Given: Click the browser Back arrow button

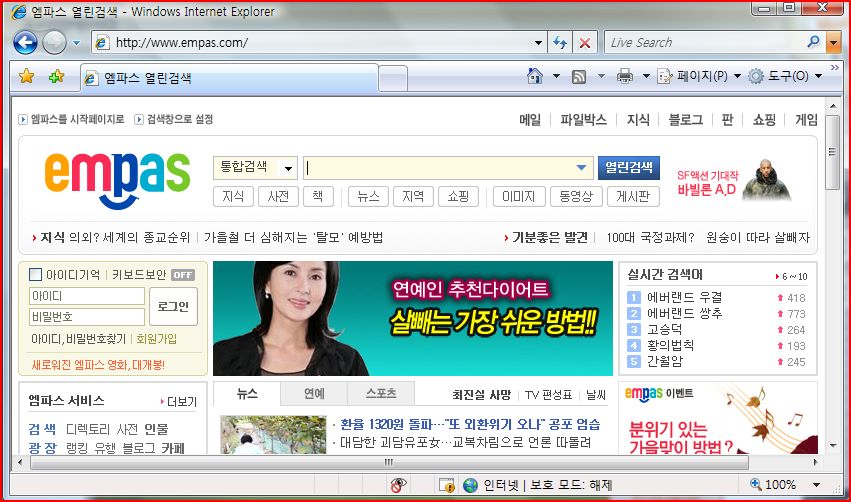Looking at the screenshot, I should click(25, 42).
